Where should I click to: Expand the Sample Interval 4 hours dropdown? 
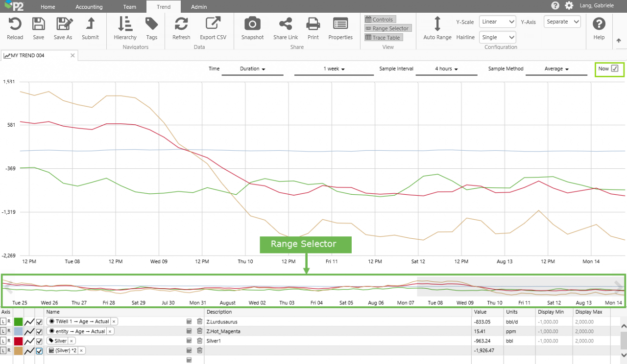[446, 69]
